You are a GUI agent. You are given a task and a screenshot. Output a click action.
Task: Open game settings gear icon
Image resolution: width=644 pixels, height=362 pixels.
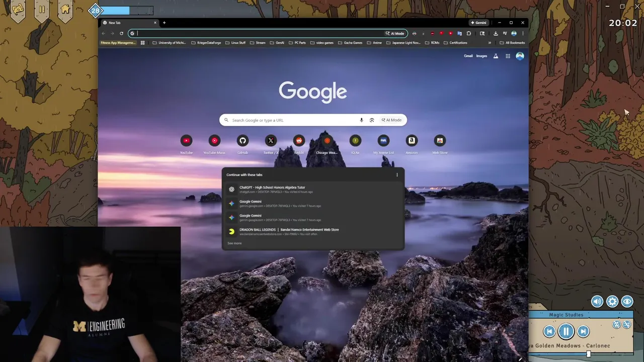(x=612, y=301)
